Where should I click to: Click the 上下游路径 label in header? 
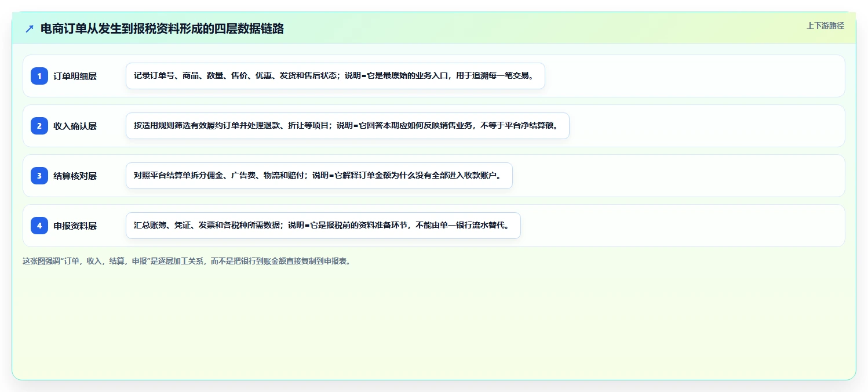[825, 26]
